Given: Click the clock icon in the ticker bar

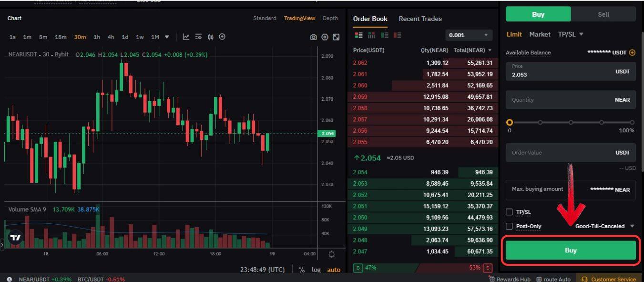Looking at the screenshot, I should (x=10, y=279).
